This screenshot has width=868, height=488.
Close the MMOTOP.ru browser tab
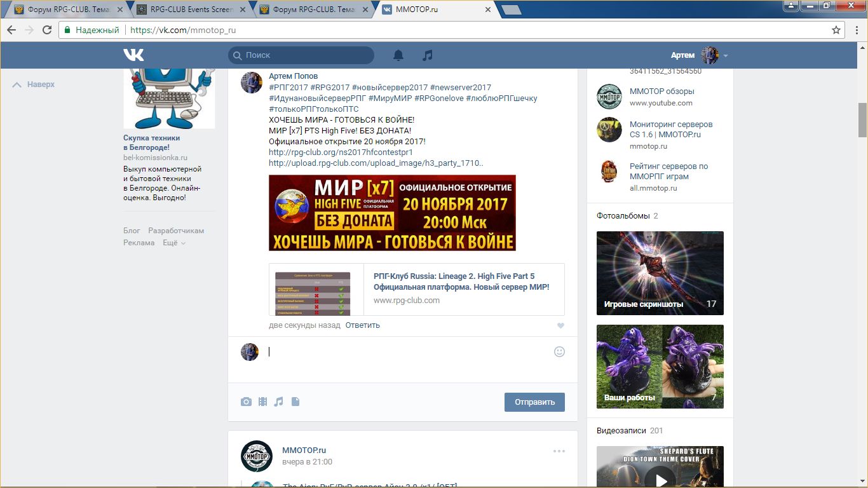(488, 10)
